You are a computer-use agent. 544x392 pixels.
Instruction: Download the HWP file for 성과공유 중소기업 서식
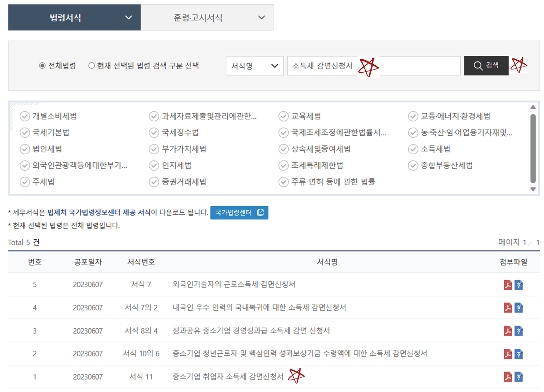[518, 331]
